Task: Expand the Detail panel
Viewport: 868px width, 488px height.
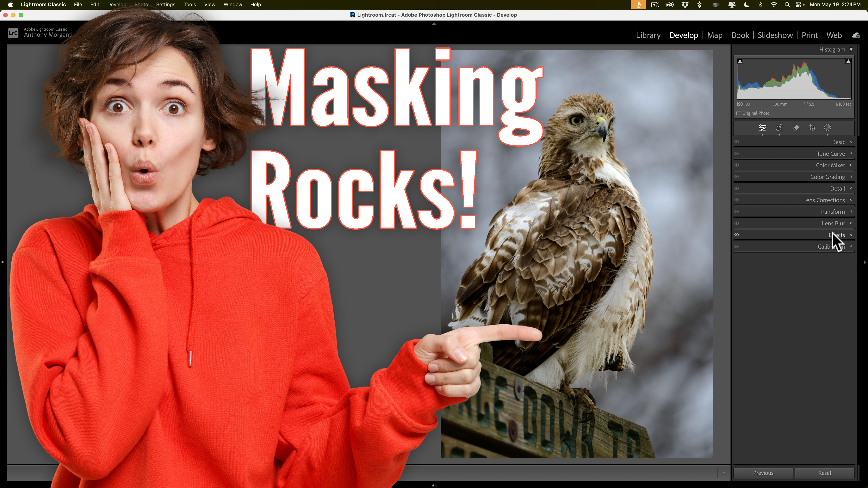Action: tap(852, 188)
